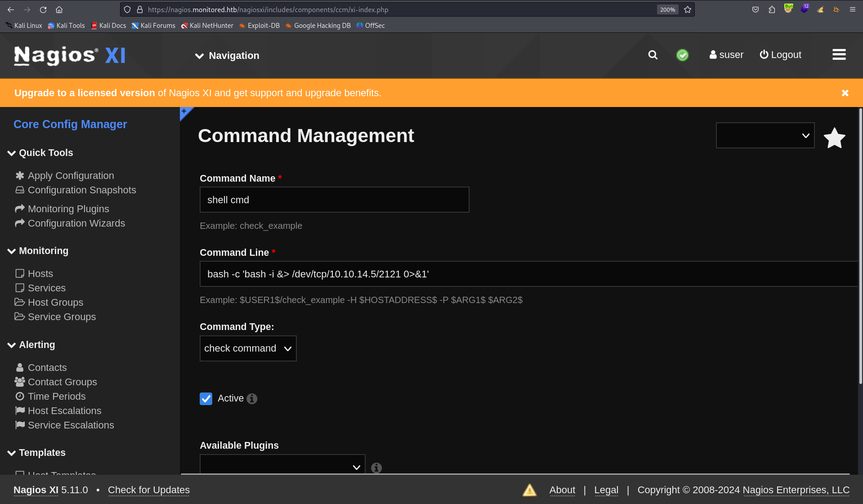
Task: Open Host Groups
Action: 49,303
